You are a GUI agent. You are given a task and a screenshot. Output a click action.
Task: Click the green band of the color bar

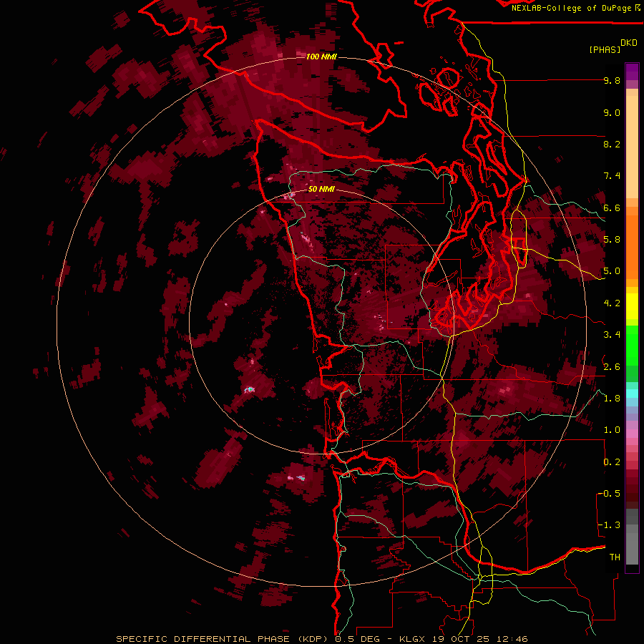pos(632,346)
